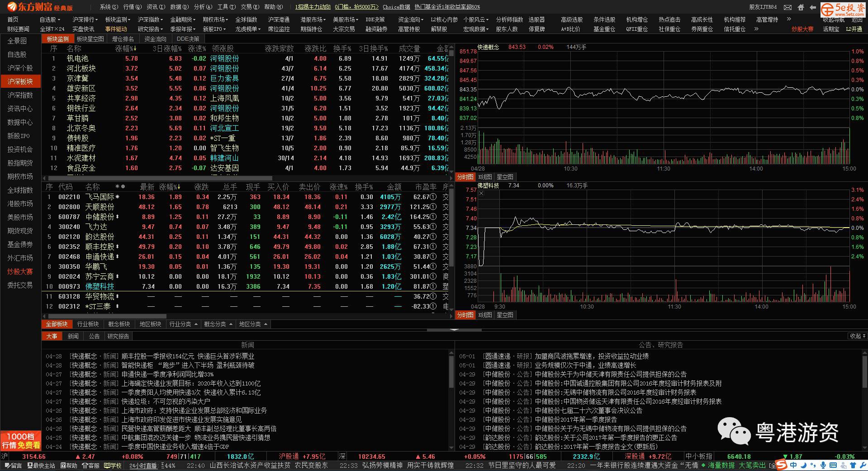This screenshot has width=868, height=471.
Task: Close the 佛塑科技 chart overlay X
Action: pyautogui.click(x=481, y=193)
